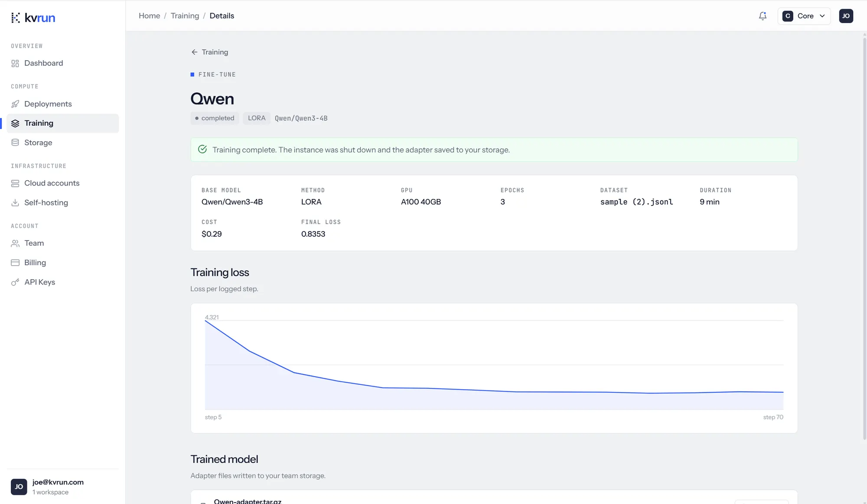Click the 4.321 chart axis label
The image size is (867, 504).
pos(212,317)
